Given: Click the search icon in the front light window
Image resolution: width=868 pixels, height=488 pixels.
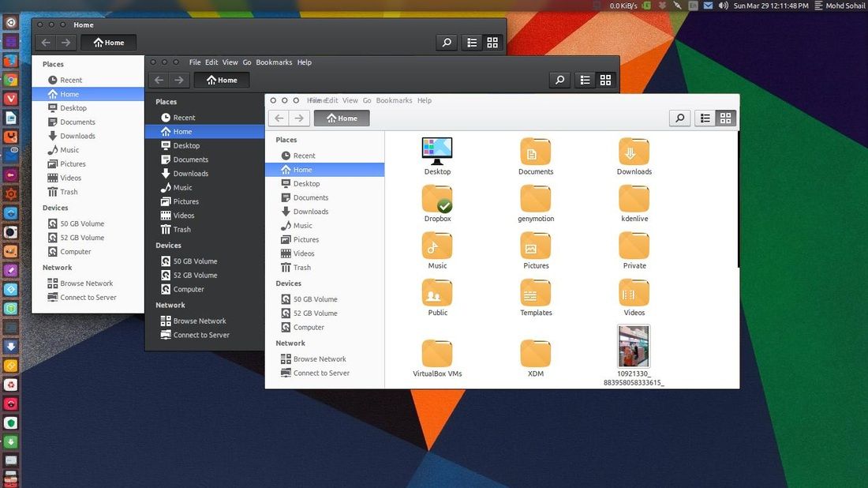Looking at the screenshot, I should pyautogui.click(x=679, y=118).
